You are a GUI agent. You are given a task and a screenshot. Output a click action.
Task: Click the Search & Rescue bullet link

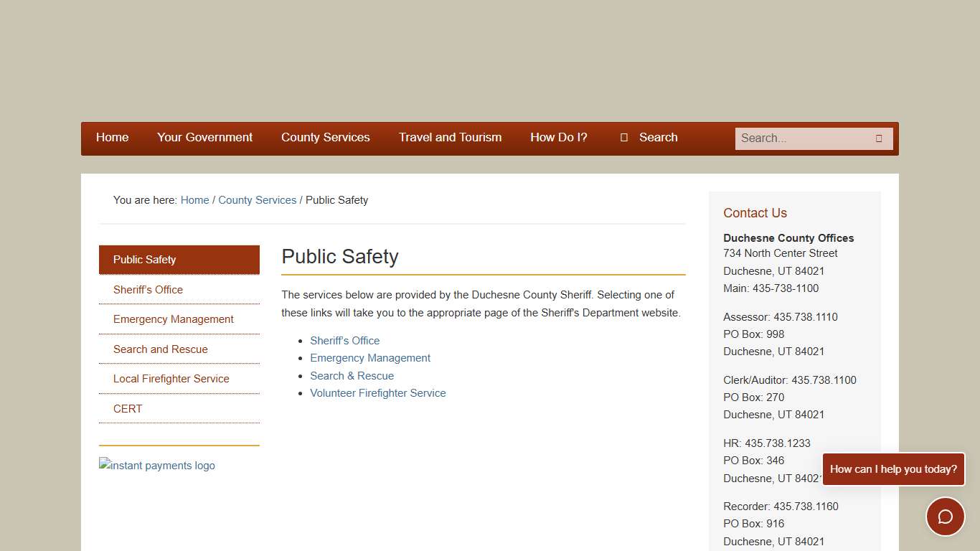(352, 375)
